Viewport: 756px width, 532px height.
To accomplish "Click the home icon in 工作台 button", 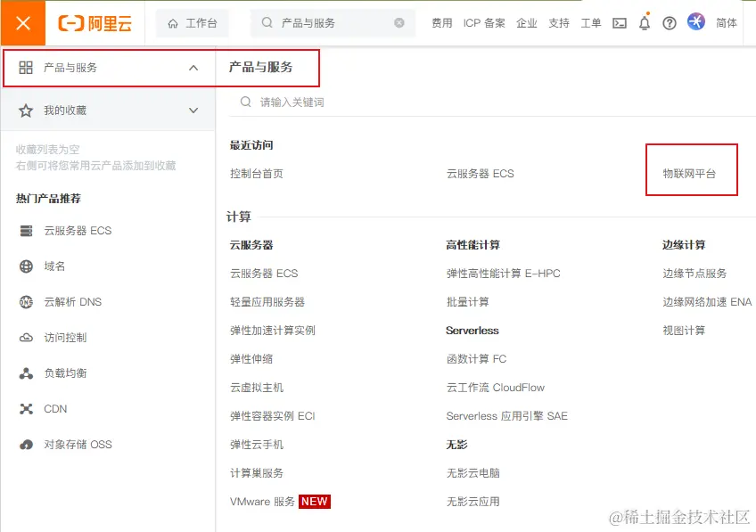I will pyautogui.click(x=173, y=23).
